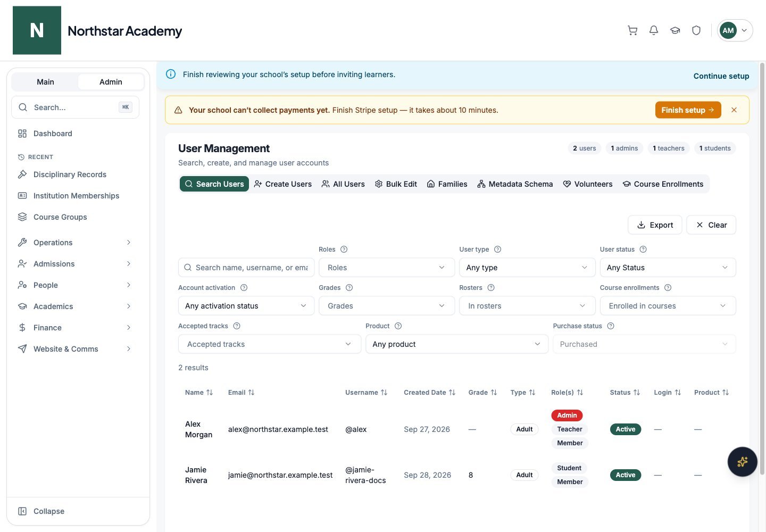The height and width of the screenshot is (532, 766).
Task: Click the Continue setup link
Action: 721,76
